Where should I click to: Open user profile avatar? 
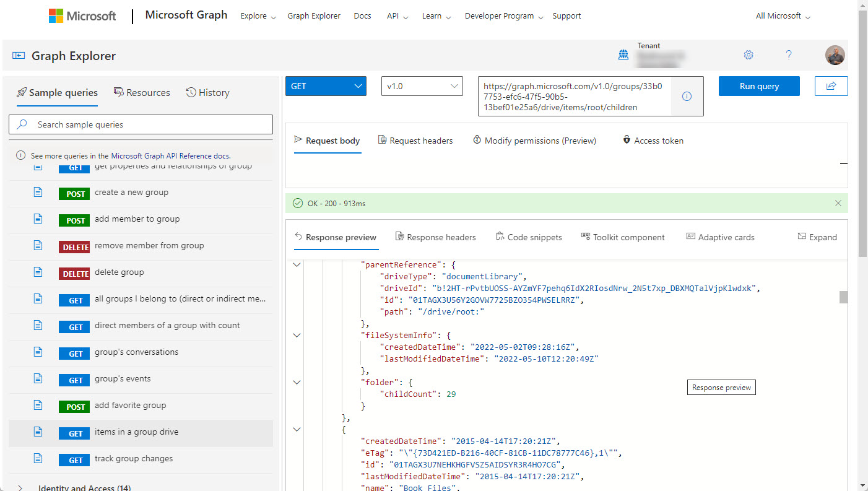click(x=835, y=55)
